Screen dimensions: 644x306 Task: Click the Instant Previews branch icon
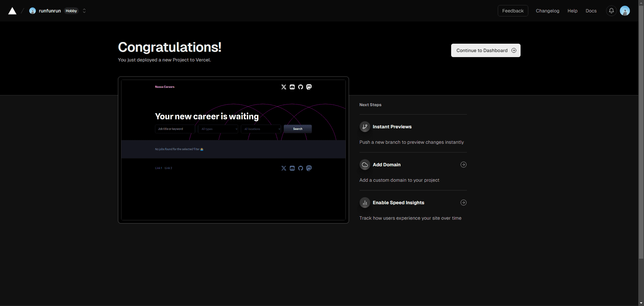point(365,127)
